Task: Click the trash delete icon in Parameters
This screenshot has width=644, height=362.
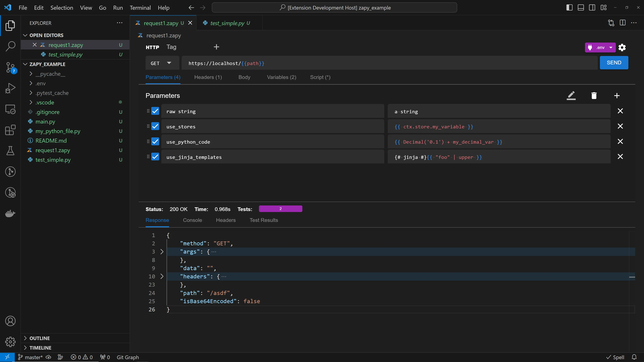Action: (594, 95)
